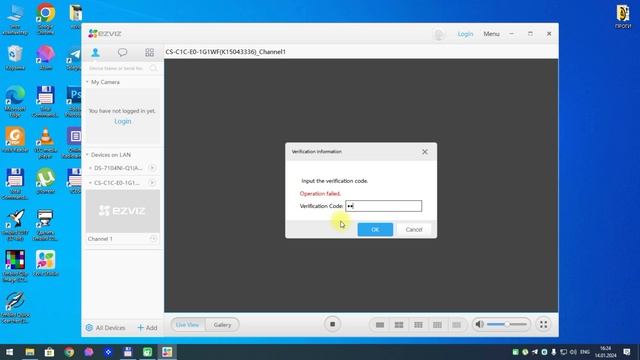Open the uTorrent desktop shortcut
Viewport: 640px width, 360px height.
point(45,181)
